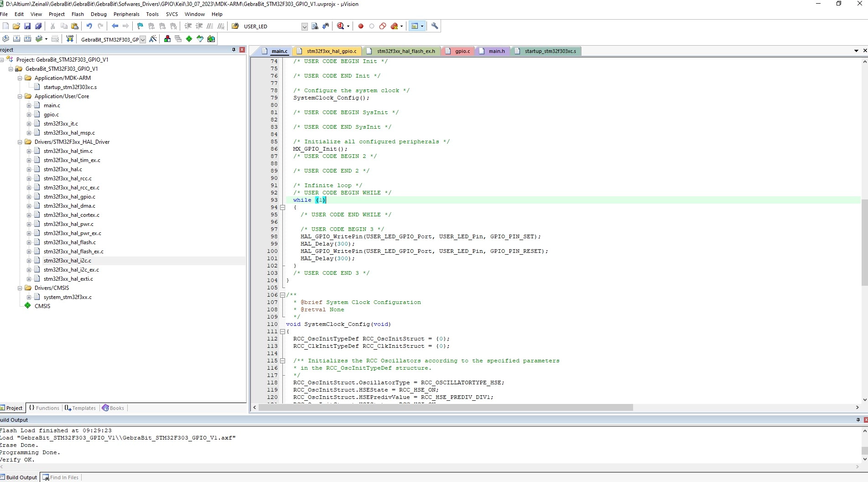Switch to the startup_stm32f303xc.s editor tab
868x482 pixels.
546,51
